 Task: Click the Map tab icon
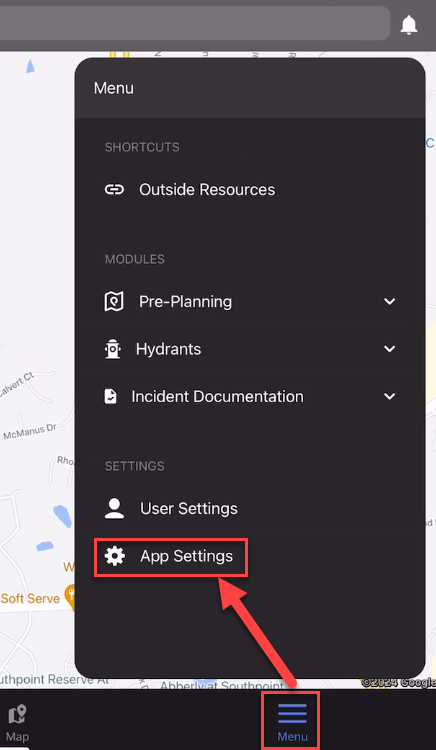[x=17, y=715]
